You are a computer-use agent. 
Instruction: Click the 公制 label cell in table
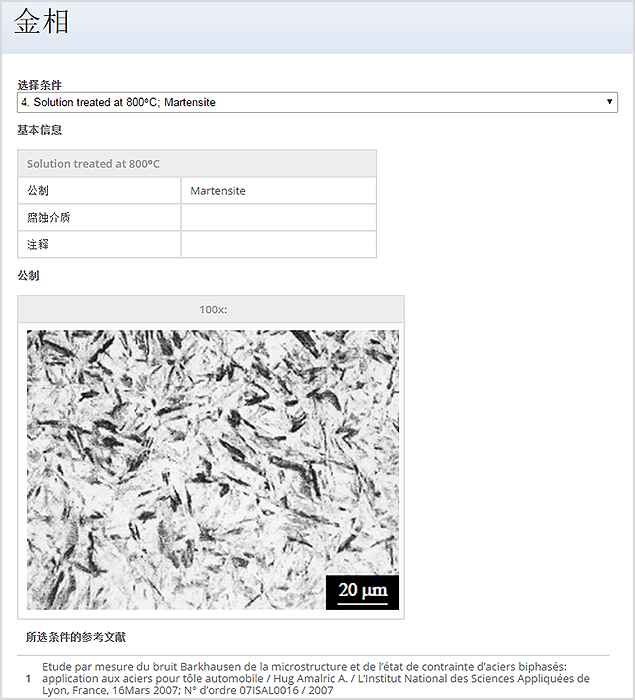[x=99, y=191]
